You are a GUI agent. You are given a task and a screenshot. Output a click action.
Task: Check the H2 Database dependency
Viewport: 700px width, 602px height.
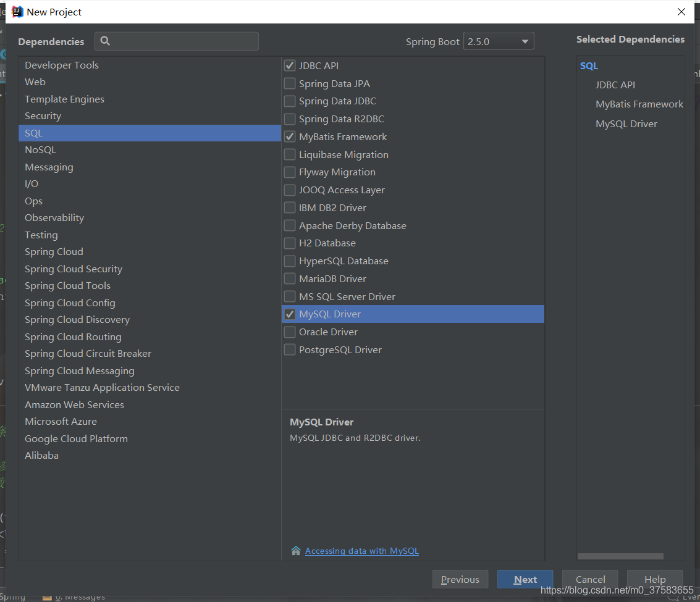290,243
